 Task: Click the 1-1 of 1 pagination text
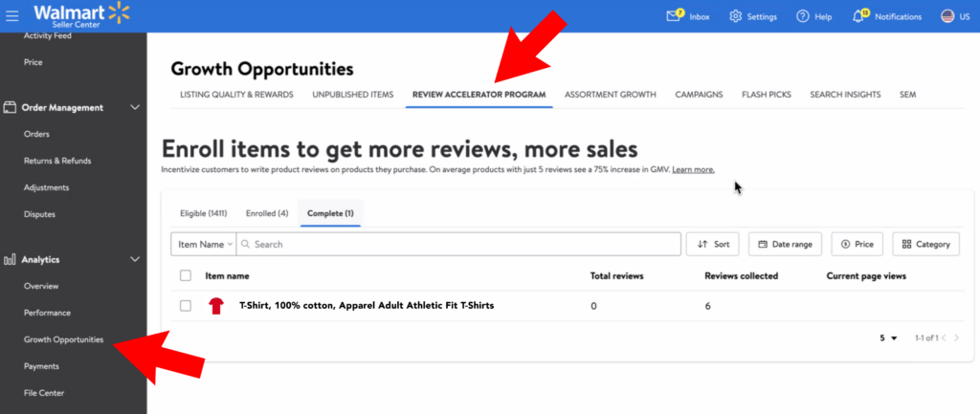926,338
